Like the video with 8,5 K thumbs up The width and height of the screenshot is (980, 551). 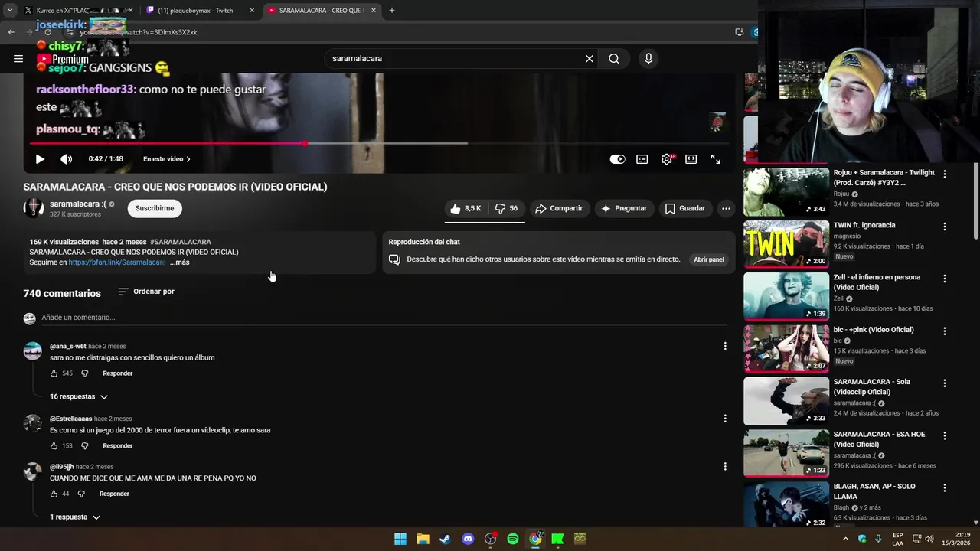466,208
